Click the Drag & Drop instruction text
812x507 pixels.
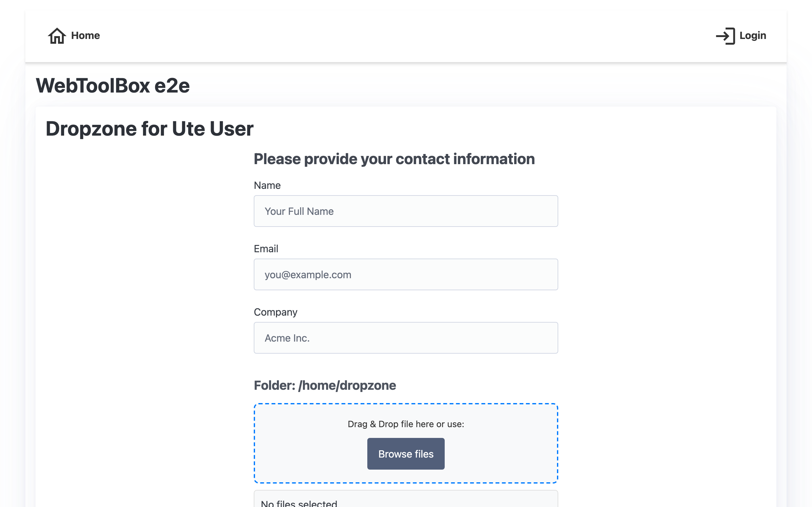[x=406, y=424]
